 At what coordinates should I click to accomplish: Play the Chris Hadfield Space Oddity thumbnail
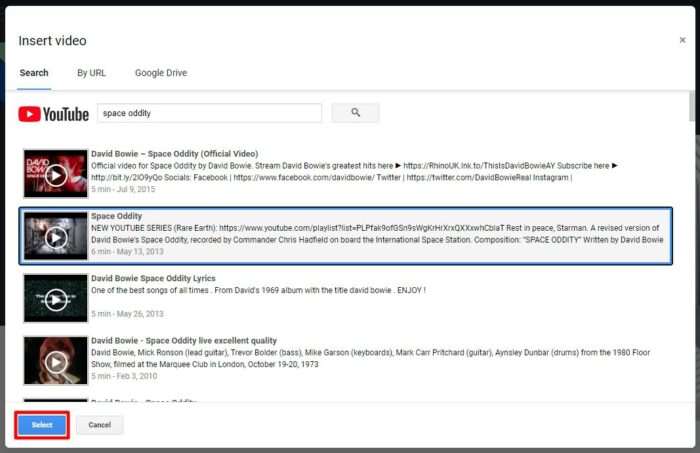56,236
